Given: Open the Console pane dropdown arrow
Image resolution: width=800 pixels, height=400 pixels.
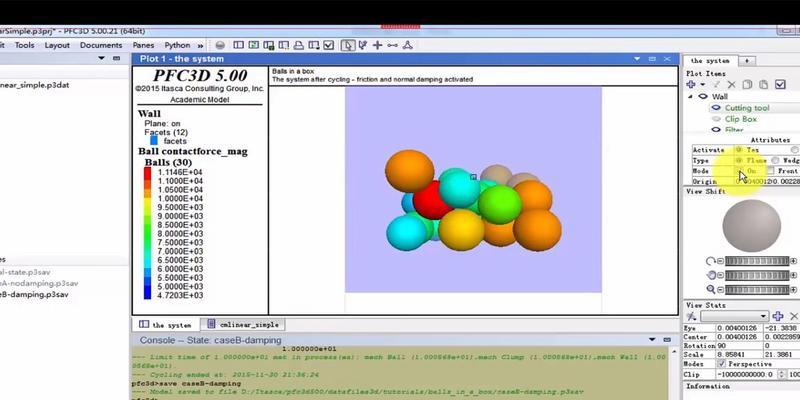Looking at the screenshot, I should point(652,340).
